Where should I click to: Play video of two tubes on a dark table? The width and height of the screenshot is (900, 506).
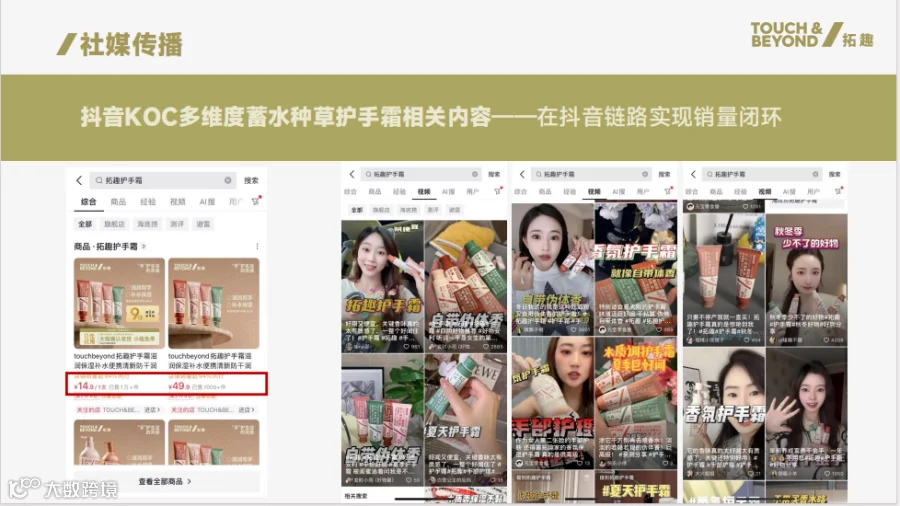723,279
